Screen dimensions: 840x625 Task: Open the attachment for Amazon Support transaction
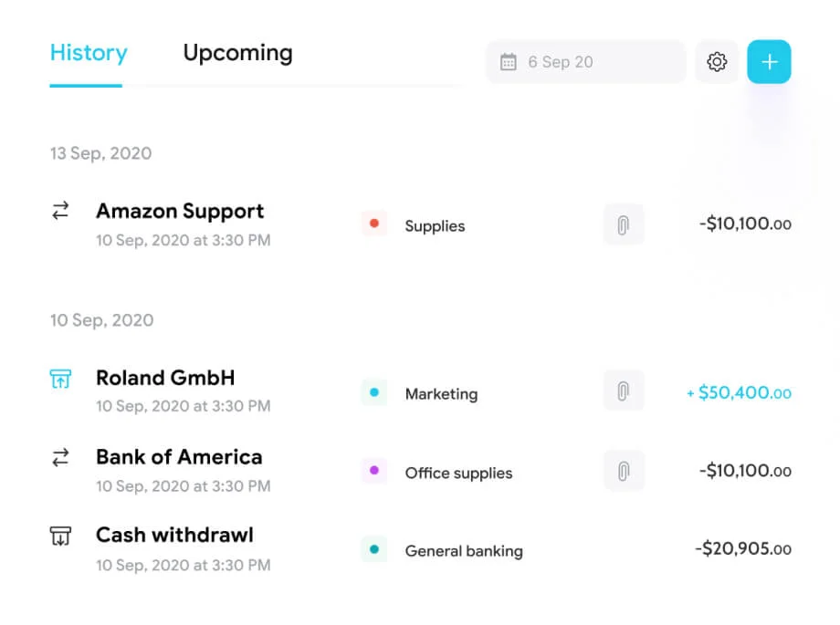tap(624, 224)
